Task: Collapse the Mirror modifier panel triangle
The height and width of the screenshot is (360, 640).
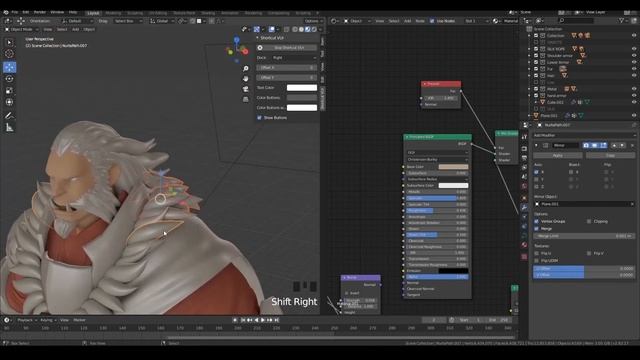Action: tap(536, 145)
